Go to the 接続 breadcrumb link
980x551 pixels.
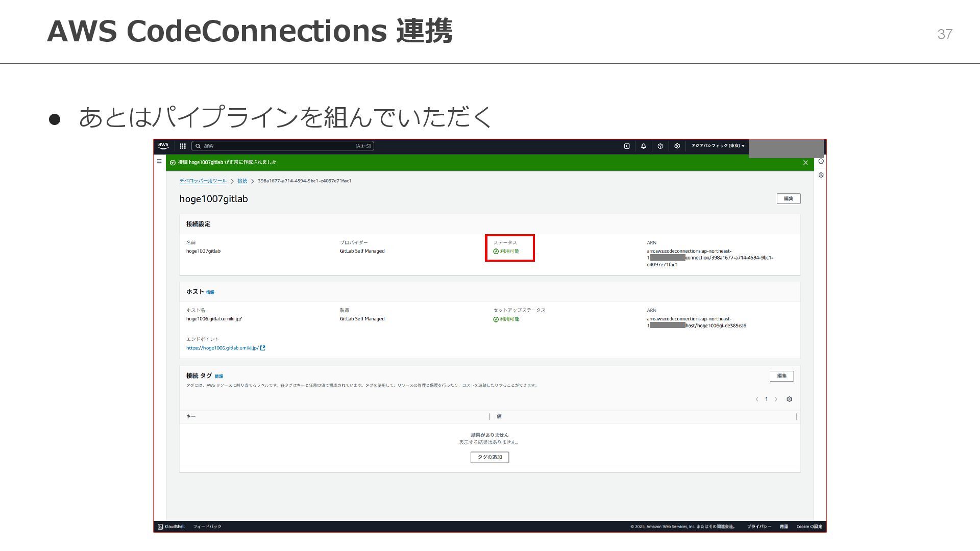pos(242,181)
